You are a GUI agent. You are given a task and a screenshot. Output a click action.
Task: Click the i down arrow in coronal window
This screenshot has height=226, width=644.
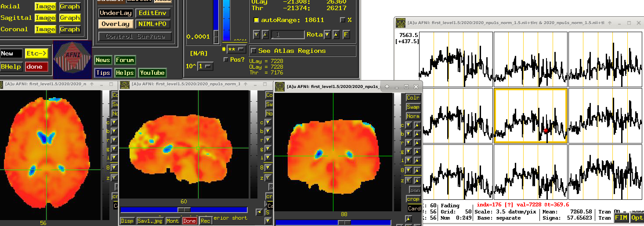[x=409, y=160]
